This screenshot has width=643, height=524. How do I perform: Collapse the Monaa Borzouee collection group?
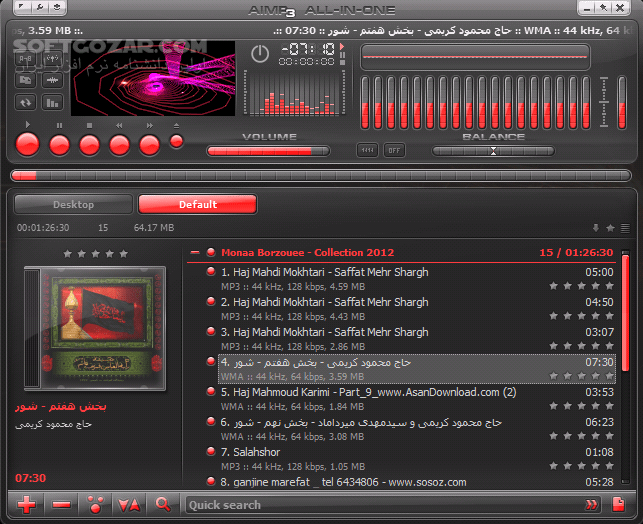pyautogui.click(x=195, y=253)
